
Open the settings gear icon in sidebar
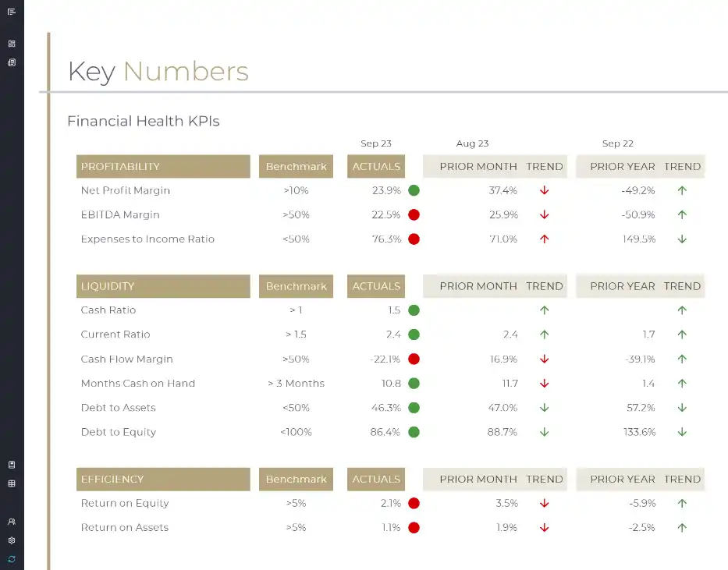point(12,540)
